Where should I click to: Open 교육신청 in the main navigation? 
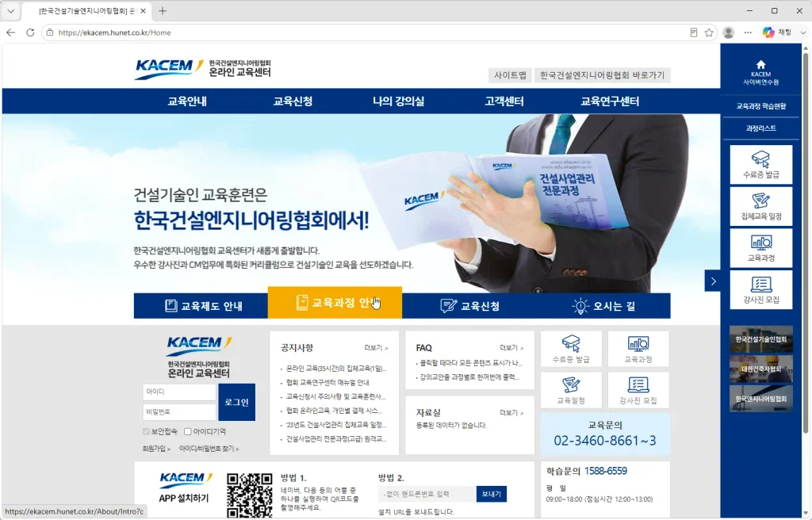(293, 101)
